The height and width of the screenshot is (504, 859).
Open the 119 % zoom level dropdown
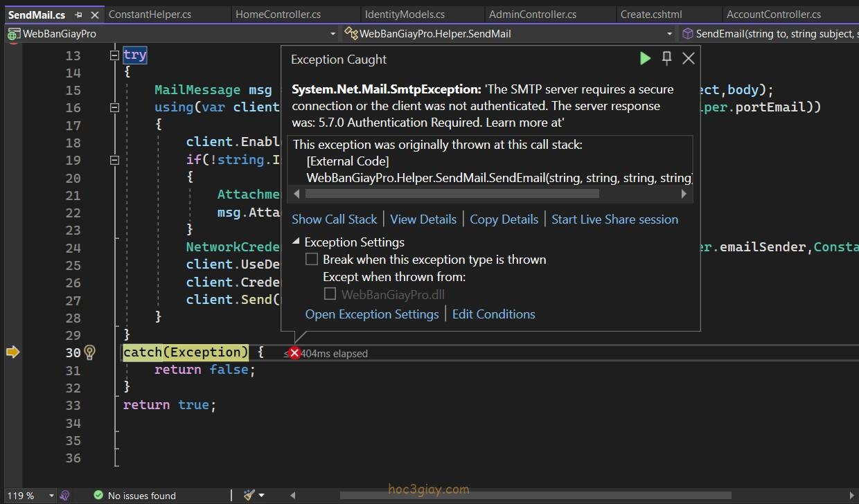tap(51, 496)
